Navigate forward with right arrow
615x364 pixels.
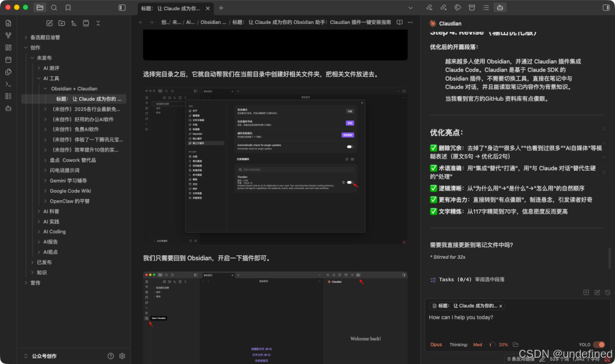point(151,22)
